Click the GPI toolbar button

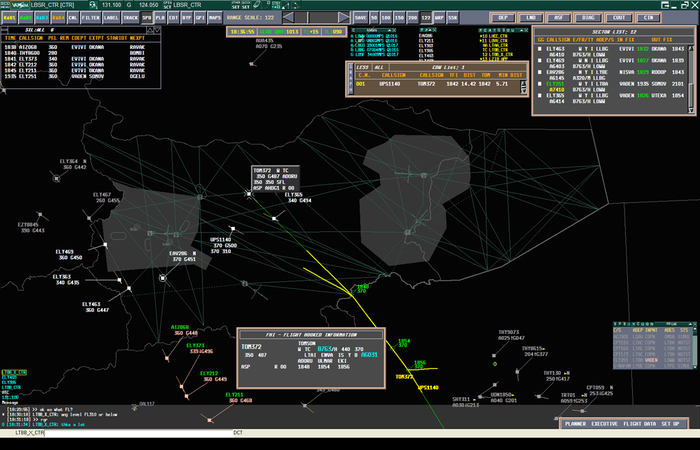coord(200,18)
